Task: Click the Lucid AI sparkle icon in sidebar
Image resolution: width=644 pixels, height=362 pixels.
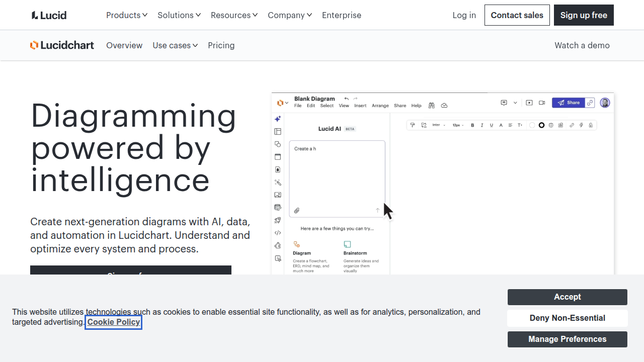Action: point(278,119)
